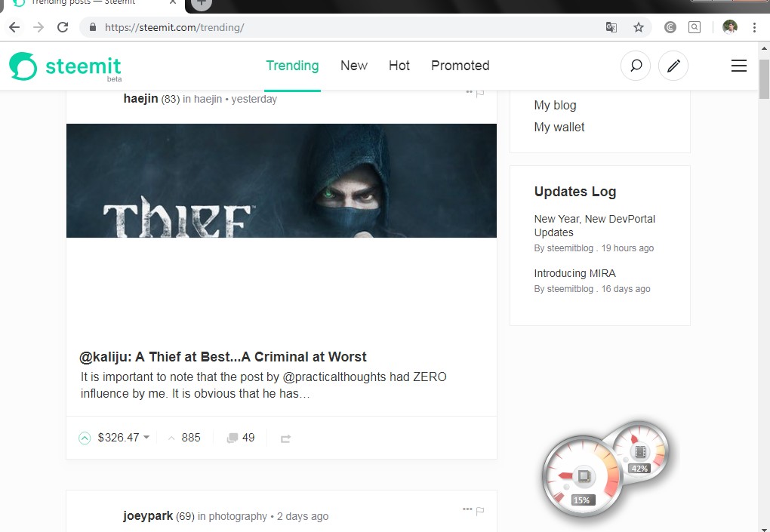Resteem the Thief post
770x532 pixels.
coord(285,438)
